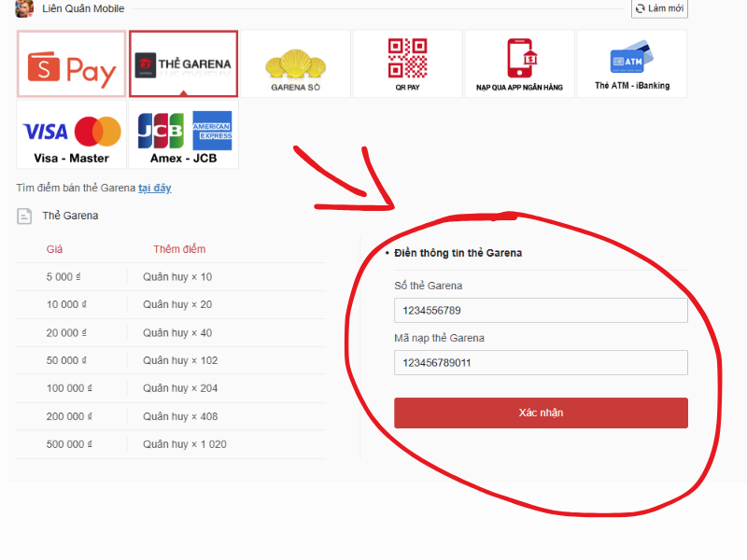Select the 100 000 đ price row
The image size is (747, 560).
(171, 388)
